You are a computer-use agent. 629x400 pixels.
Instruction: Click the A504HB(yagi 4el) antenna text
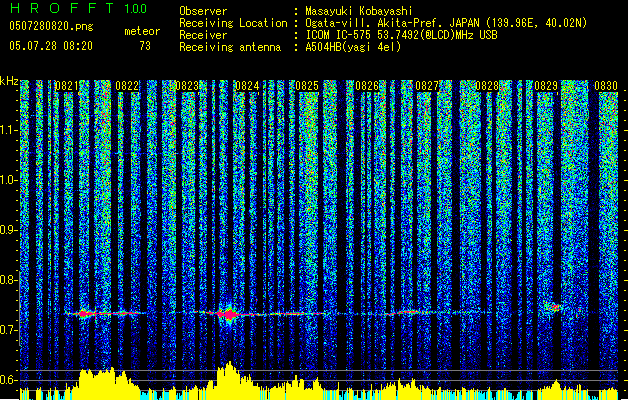click(x=353, y=47)
